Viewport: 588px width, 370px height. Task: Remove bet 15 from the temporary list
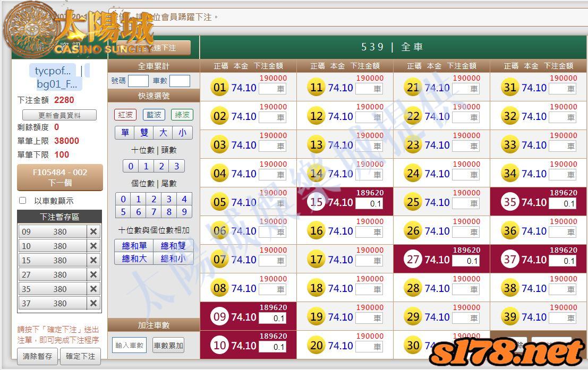click(x=93, y=260)
